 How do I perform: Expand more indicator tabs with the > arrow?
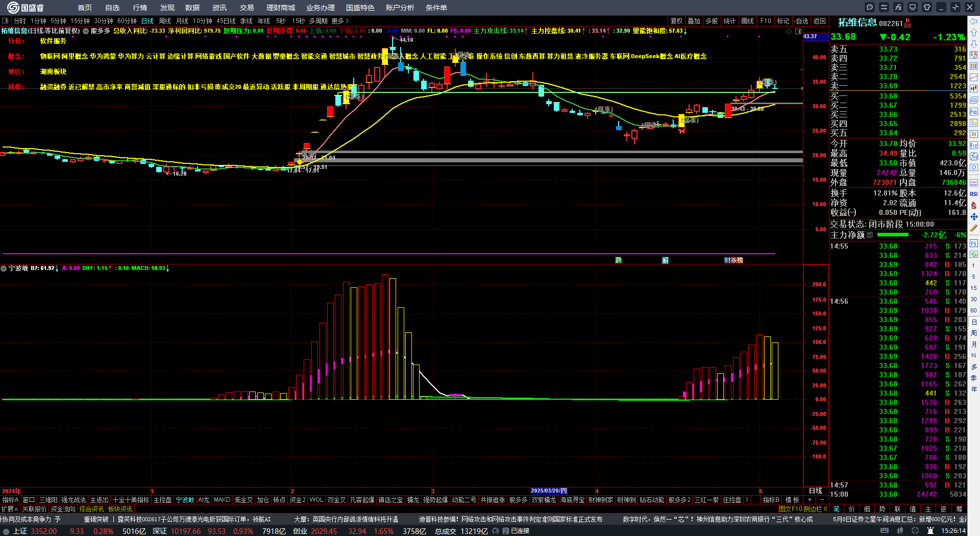[x=747, y=500]
